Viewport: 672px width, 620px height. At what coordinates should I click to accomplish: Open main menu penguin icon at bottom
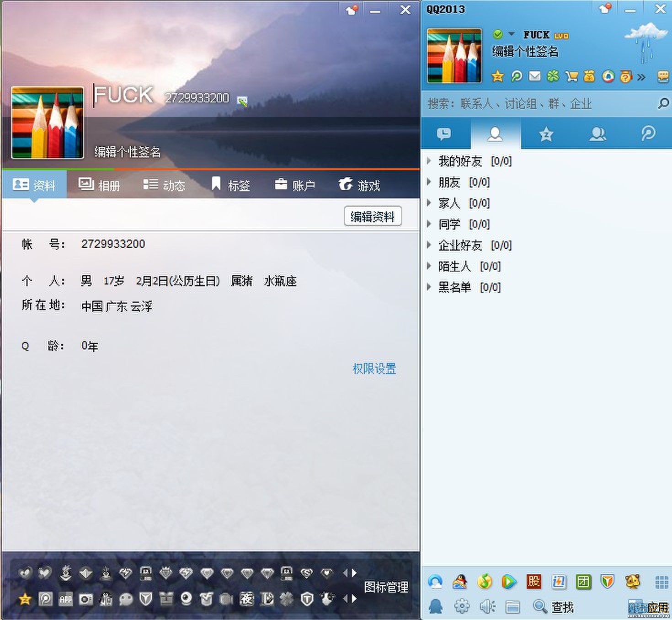[436, 606]
